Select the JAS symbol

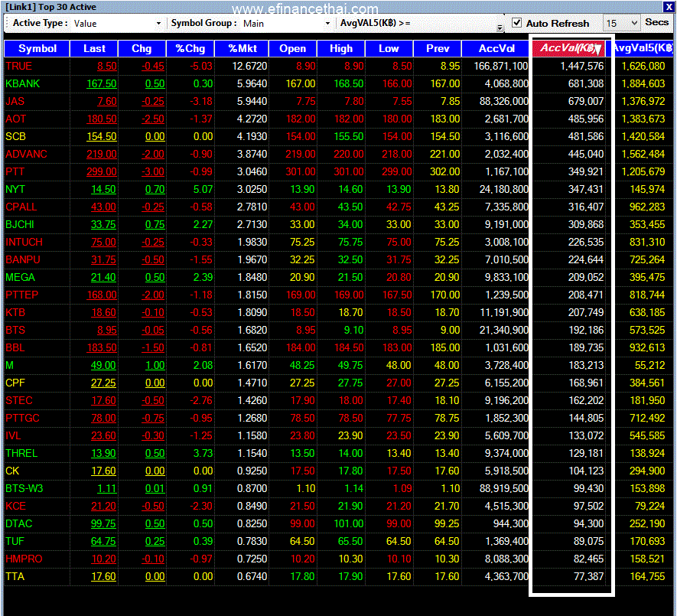(15, 102)
